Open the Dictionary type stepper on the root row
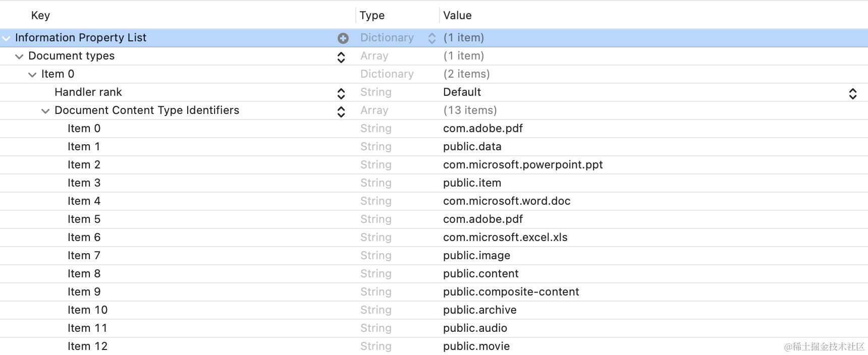 [x=431, y=38]
